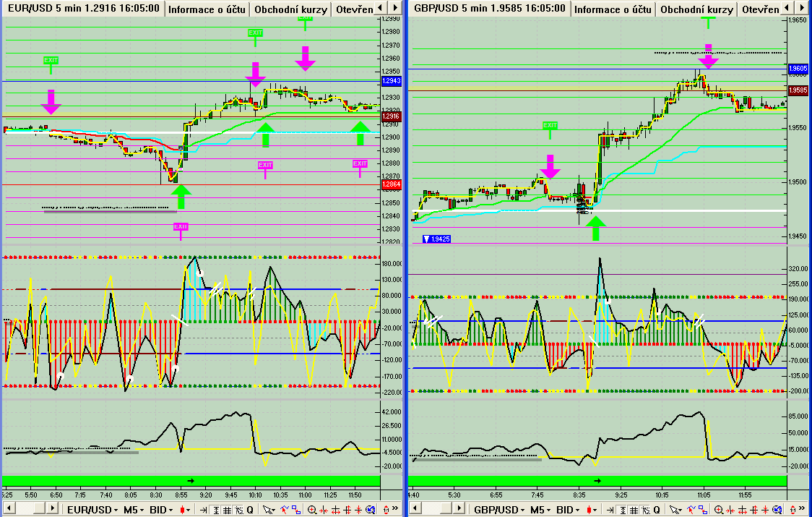The width and height of the screenshot is (812, 517).
Task: Select the arrow cursor tool on GBP/USD toolbar
Action: [x=675, y=510]
